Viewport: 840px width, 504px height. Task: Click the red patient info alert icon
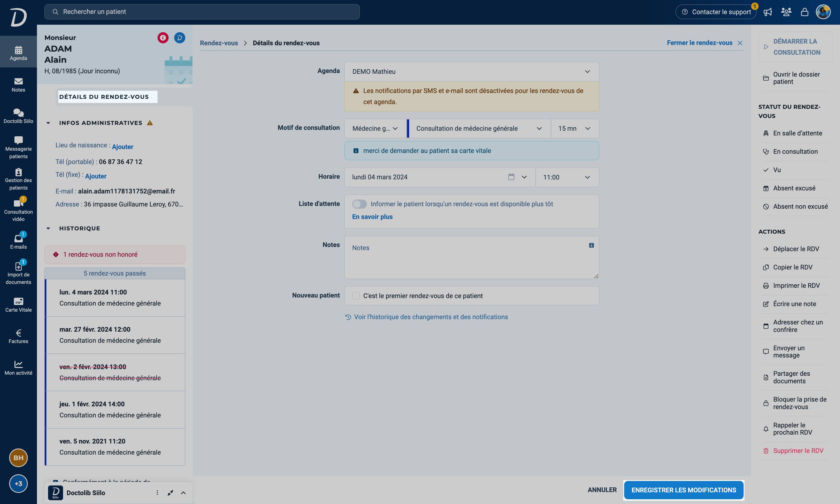point(163,38)
